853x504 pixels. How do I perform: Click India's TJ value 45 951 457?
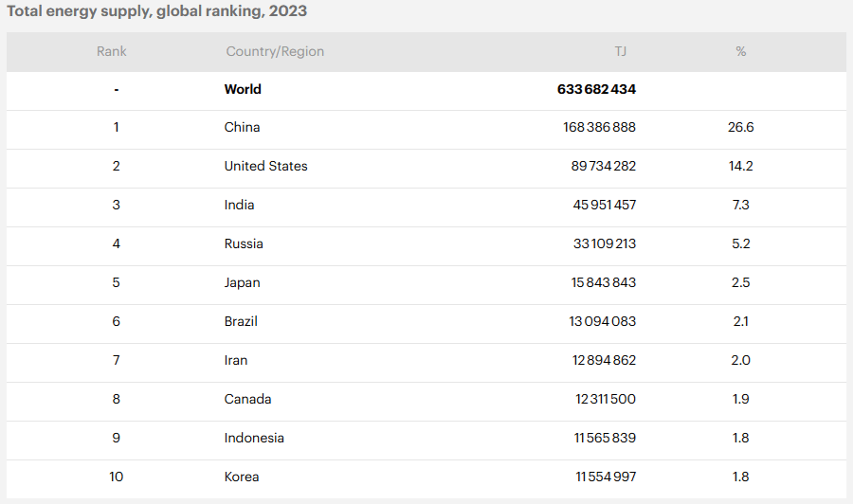point(605,205)
